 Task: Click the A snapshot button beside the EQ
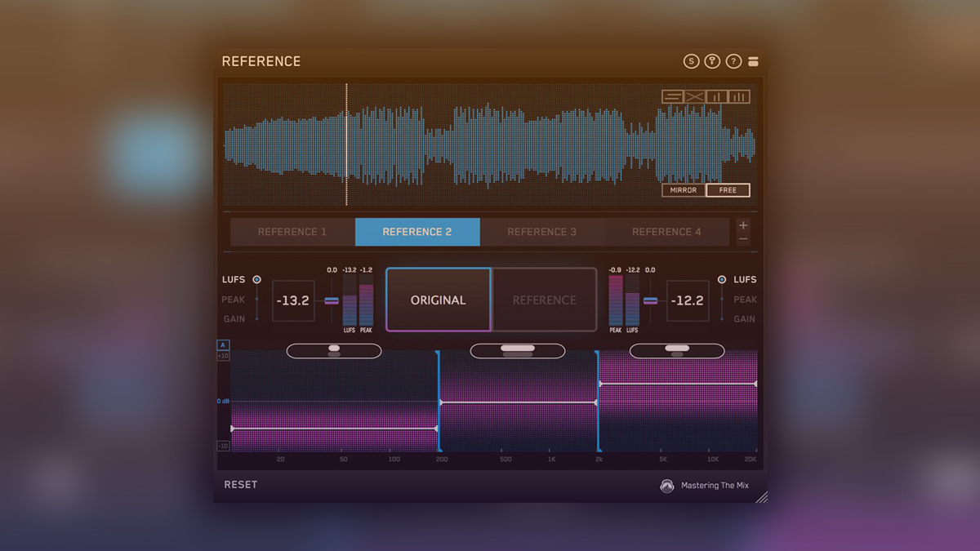[222, 345]
